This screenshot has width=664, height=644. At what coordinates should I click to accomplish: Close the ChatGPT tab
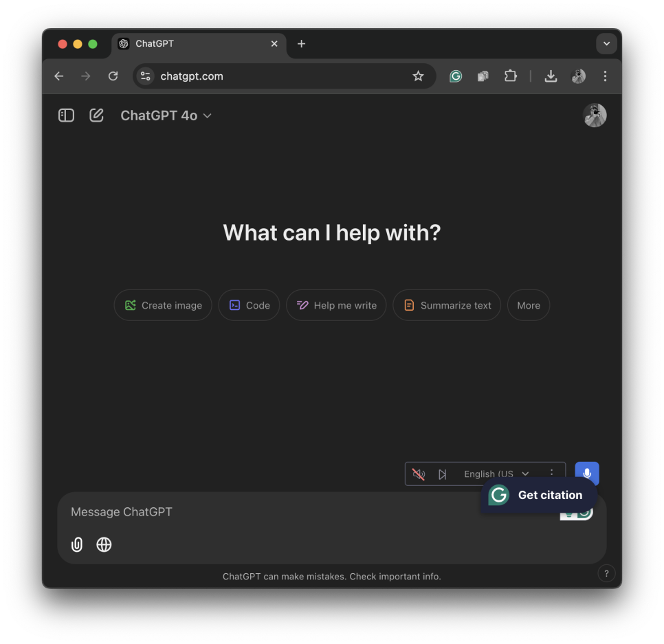click(274, 44)
